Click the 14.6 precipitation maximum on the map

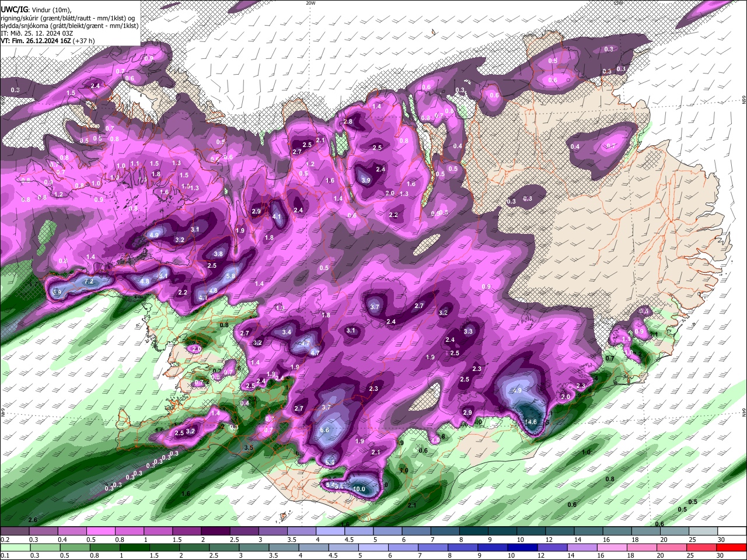point(531,422)
